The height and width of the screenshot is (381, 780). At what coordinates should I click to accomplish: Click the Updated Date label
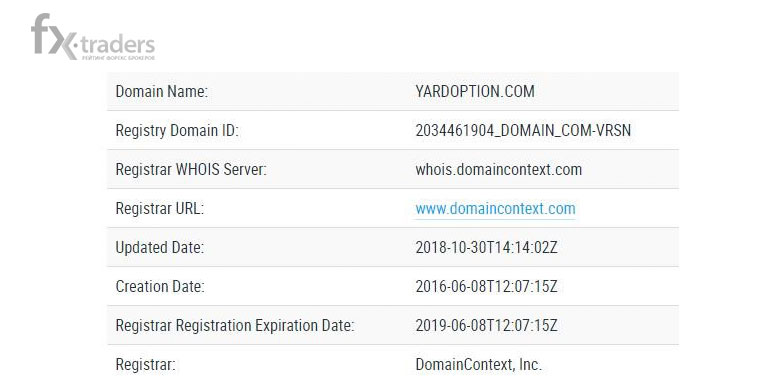(x=160, y=248)
